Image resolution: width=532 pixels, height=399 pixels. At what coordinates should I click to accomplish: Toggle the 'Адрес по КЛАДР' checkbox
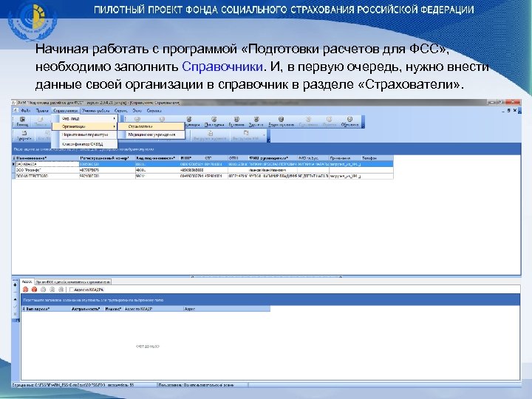[72, 290]
